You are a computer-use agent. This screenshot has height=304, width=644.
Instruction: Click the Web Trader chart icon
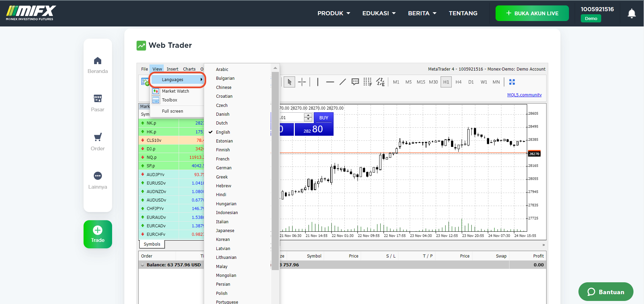(141, 45)
